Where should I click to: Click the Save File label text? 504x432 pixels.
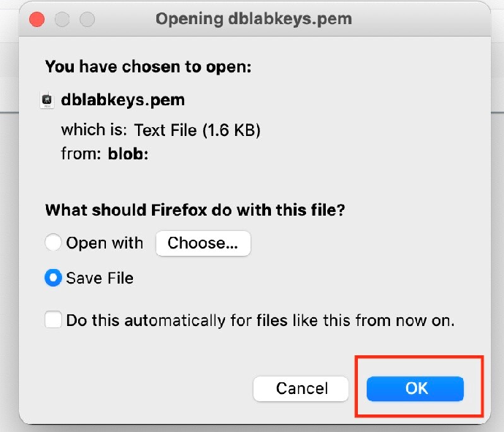point(100,278)
